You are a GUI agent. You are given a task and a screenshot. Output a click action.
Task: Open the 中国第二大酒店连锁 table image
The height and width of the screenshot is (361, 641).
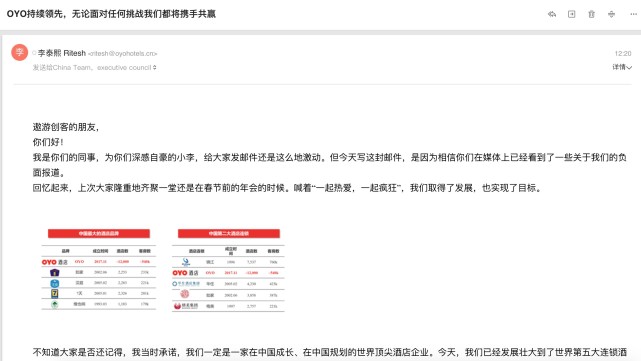(228, 270)
